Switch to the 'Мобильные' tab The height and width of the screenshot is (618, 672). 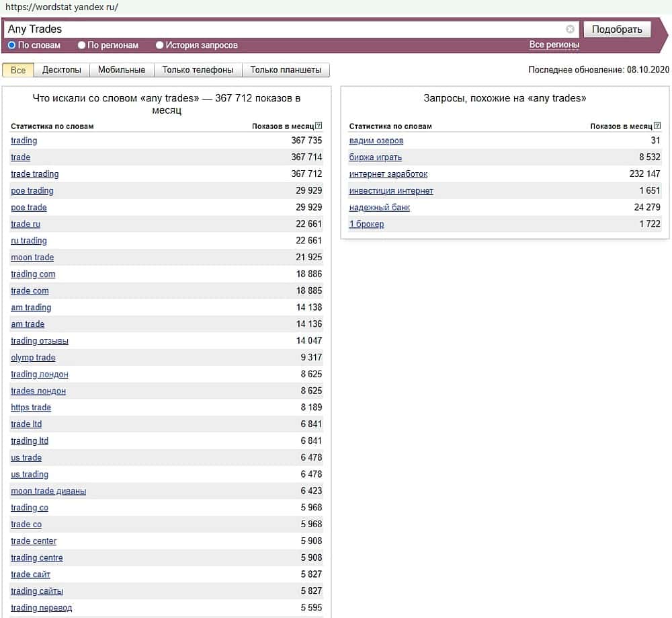[x=122, y=70]
